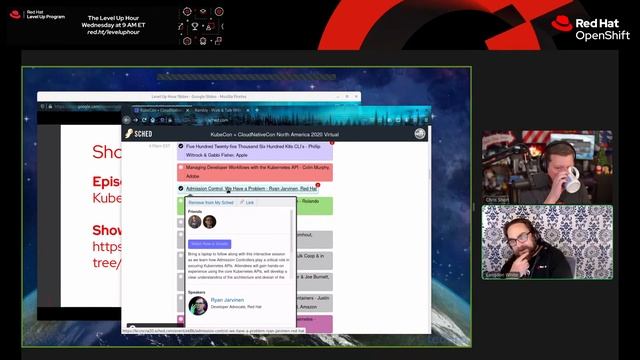Open a new browser tab with plus icon
The width and height of the screenshot is (640, 360).
click(x=257, y=110)
